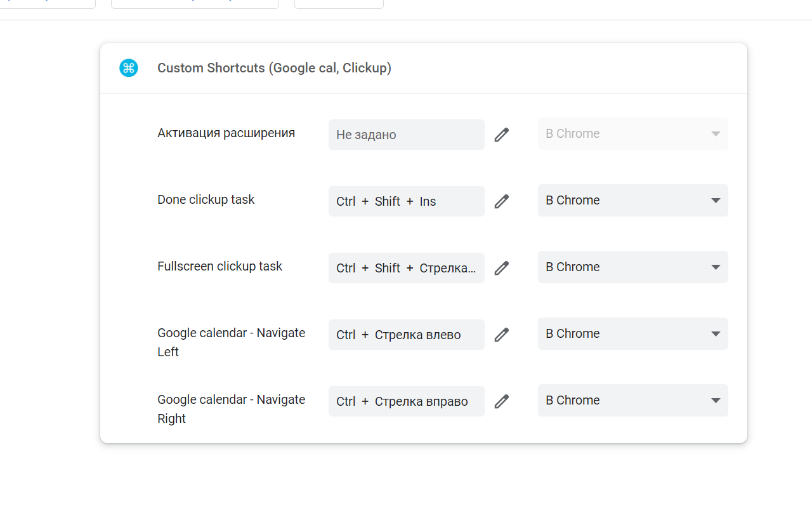Image resolution: width=812 pixels, height=508 pixels.
Task: Edit shortcut for Активация расширения via pencil
Action: pos(502,135)
